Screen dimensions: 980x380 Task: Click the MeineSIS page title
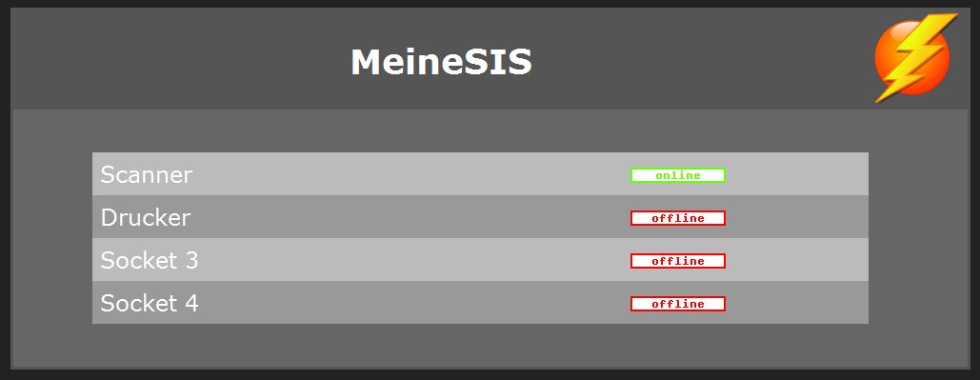pyautogui.click(x=441, y=63)
